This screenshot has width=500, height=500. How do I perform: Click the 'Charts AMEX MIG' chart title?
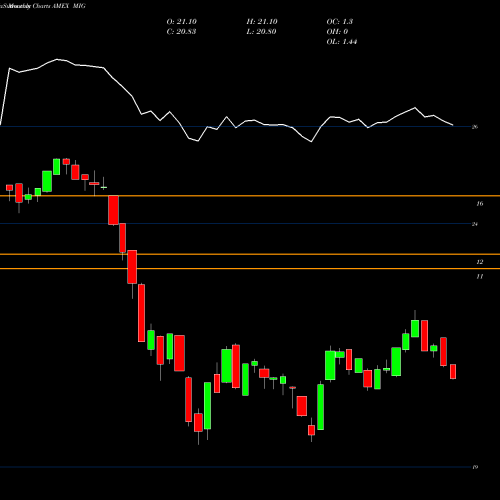(x=59, y=6)
